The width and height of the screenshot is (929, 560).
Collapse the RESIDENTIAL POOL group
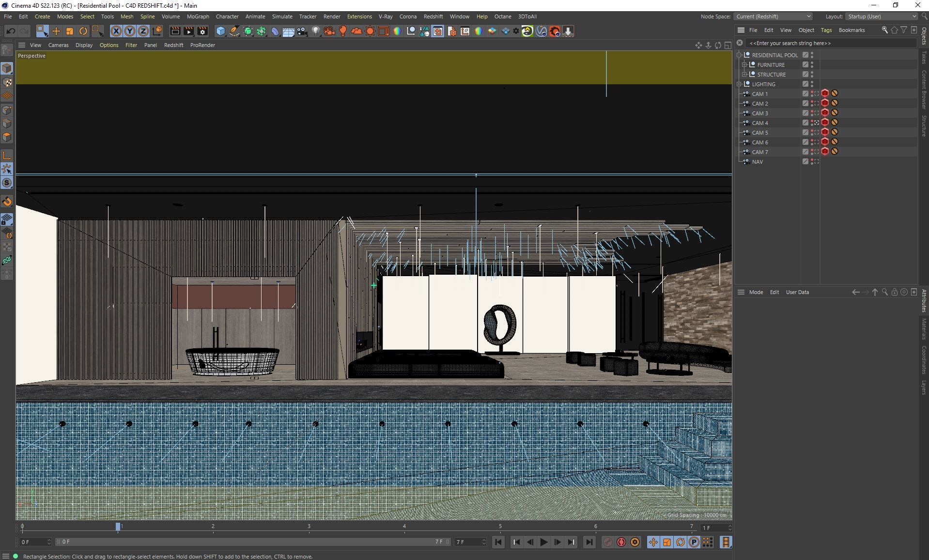739,55
